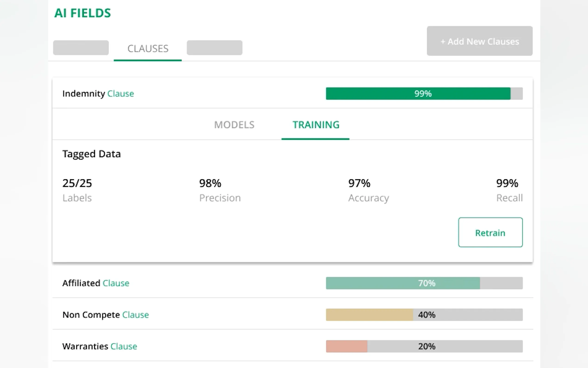588x368 pixels.
Task: Click the 97% Accuracy statistic
Action: click(x=368, y=190)
